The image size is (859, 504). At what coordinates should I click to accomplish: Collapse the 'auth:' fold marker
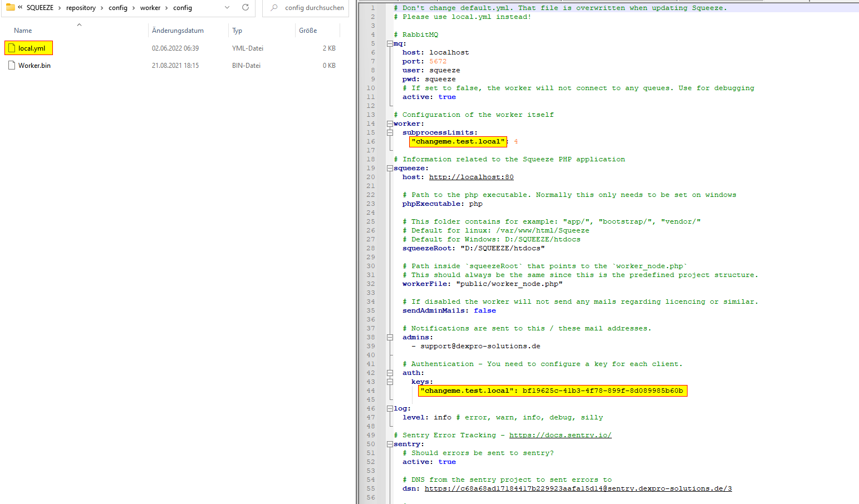pos(390,373)
